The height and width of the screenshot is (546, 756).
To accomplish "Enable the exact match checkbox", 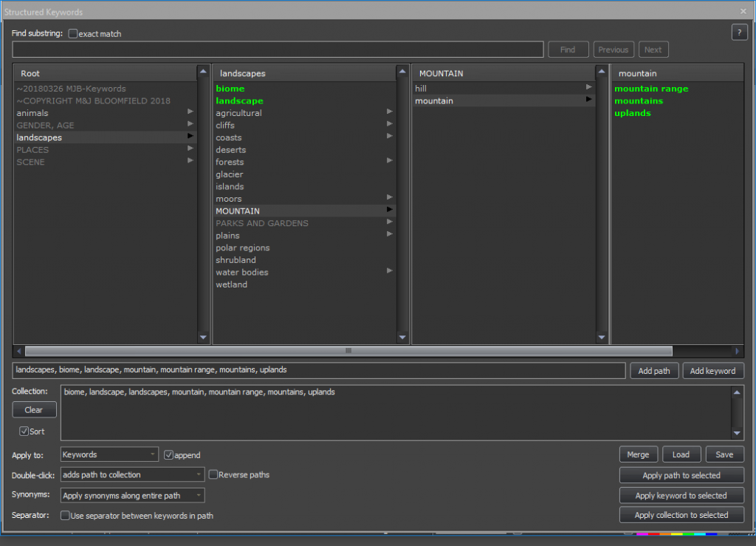I will coord(73,34).
